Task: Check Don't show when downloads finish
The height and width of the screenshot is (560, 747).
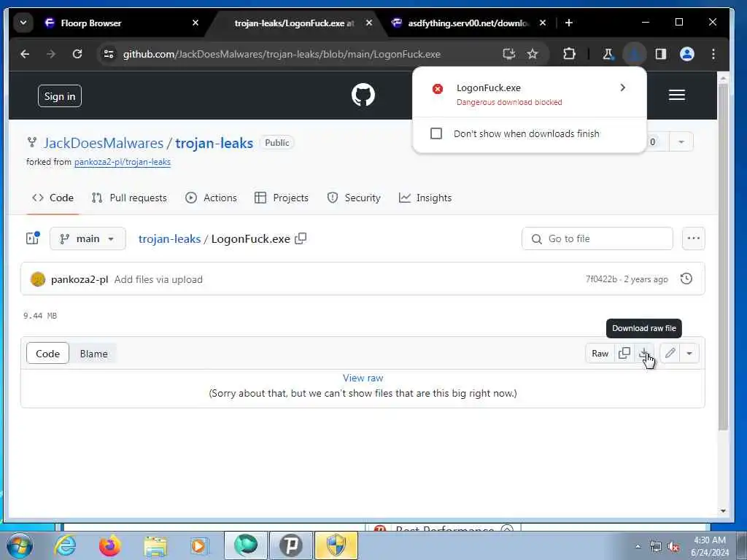Action: 436,133
